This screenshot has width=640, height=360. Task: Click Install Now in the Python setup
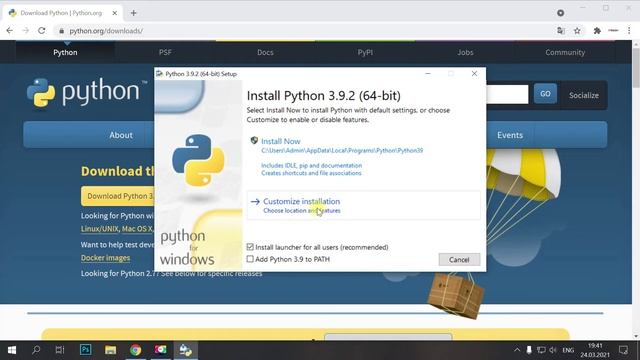tap(280, 141)
